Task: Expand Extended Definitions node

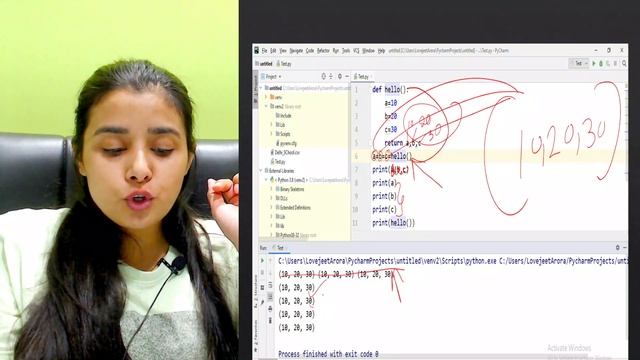Action: click(272, 208)
